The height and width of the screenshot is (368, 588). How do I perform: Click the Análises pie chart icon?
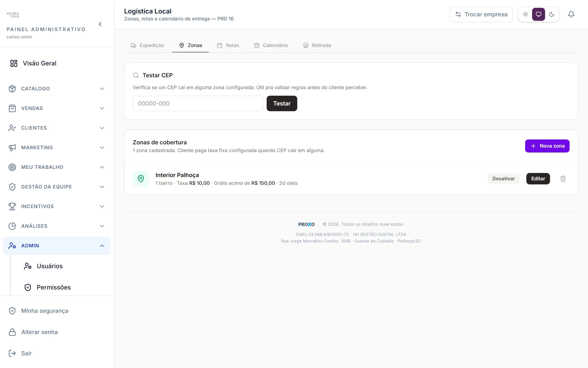tap(12, 226)
